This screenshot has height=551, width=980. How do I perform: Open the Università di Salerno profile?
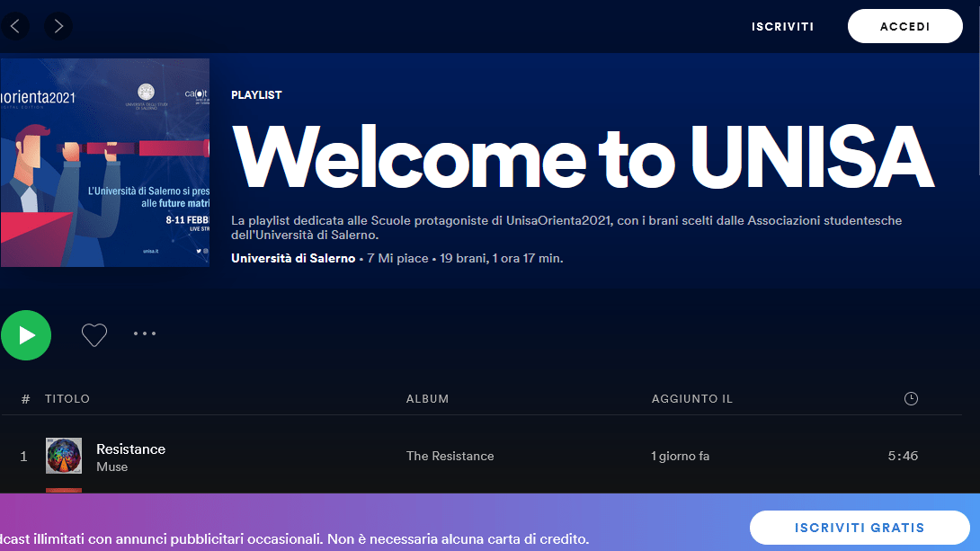click(x=293, y=259)
